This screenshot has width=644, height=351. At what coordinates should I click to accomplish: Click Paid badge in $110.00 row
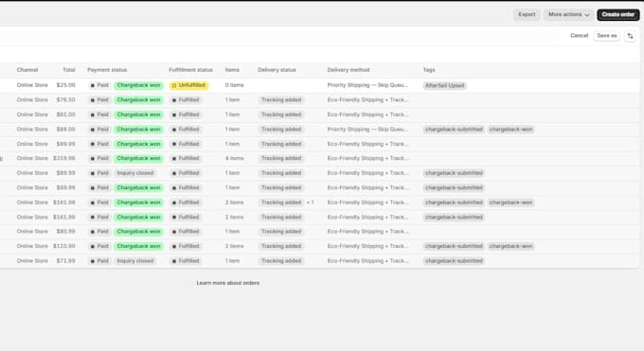[x=99, y=246]
